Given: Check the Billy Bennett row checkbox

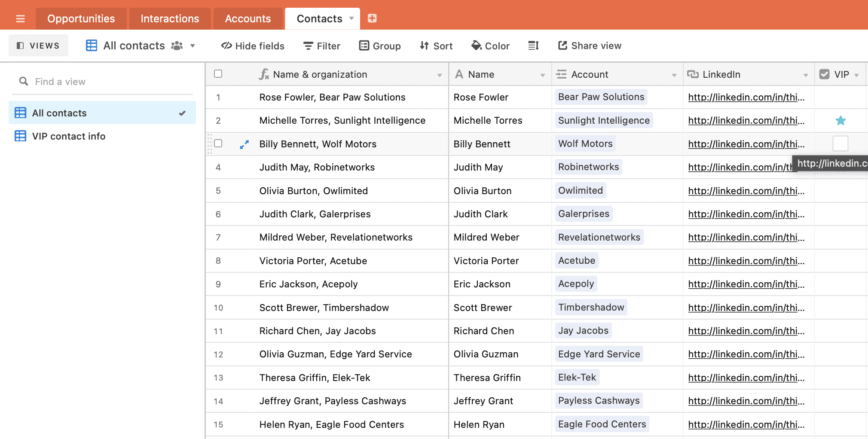Looking at the screenshot, I should [x=218, y=143].
